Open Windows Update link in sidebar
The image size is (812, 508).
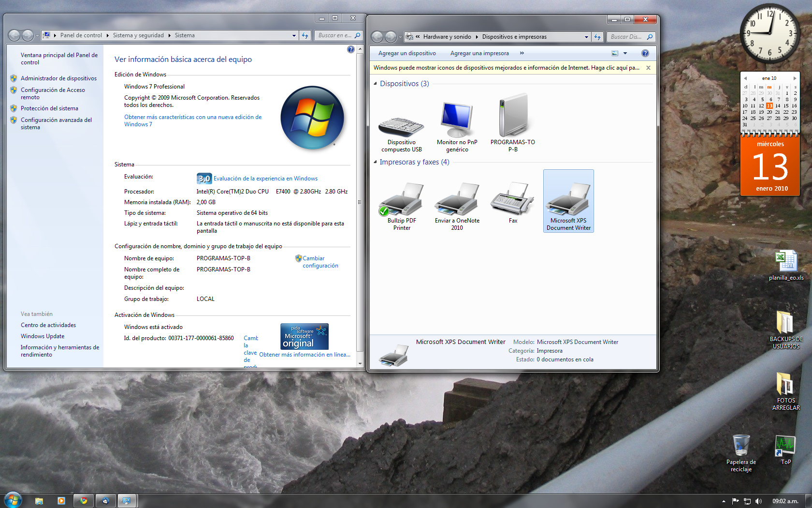coord(43,336)
